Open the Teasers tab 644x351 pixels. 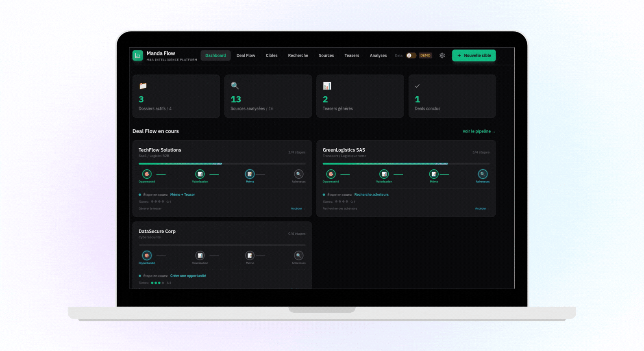coord(352,56)
